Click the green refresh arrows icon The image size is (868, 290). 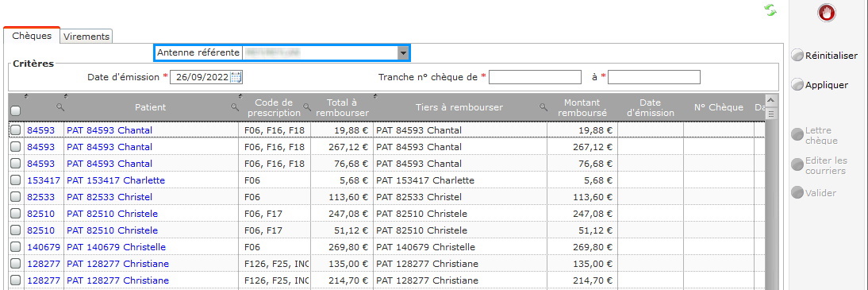(x=770, y=10)
